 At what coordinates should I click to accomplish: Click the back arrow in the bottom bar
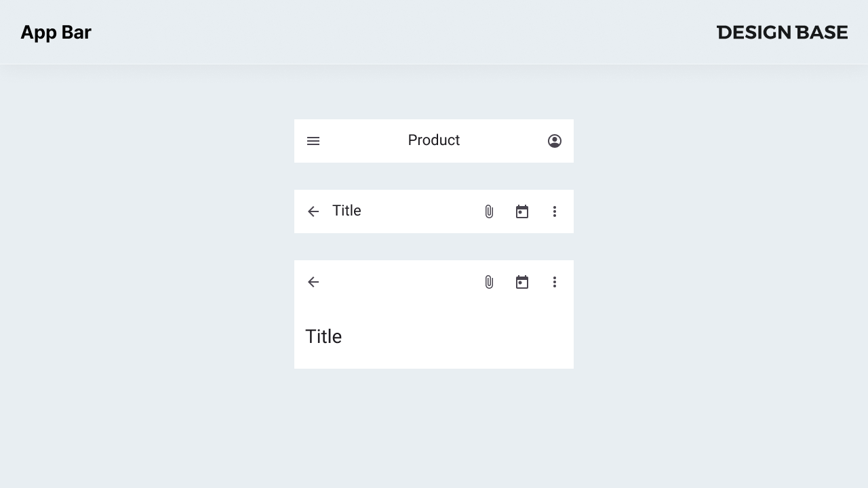[313, 282]
